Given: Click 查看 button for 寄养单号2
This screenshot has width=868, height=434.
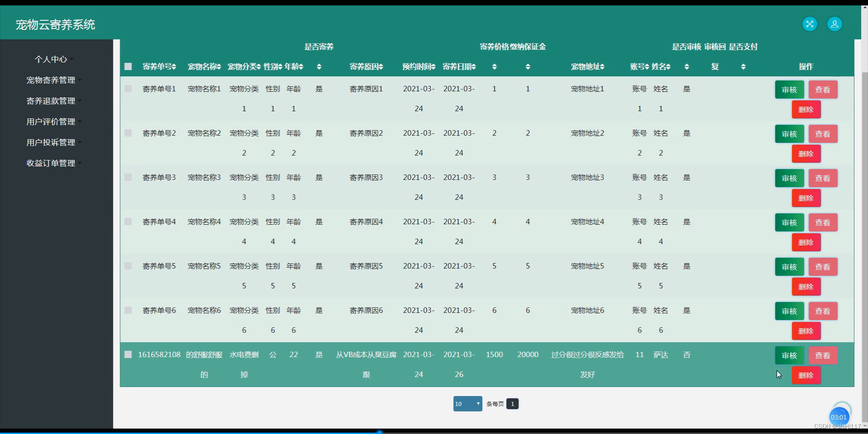Looking at the screenshot, I should coord(823,134).
